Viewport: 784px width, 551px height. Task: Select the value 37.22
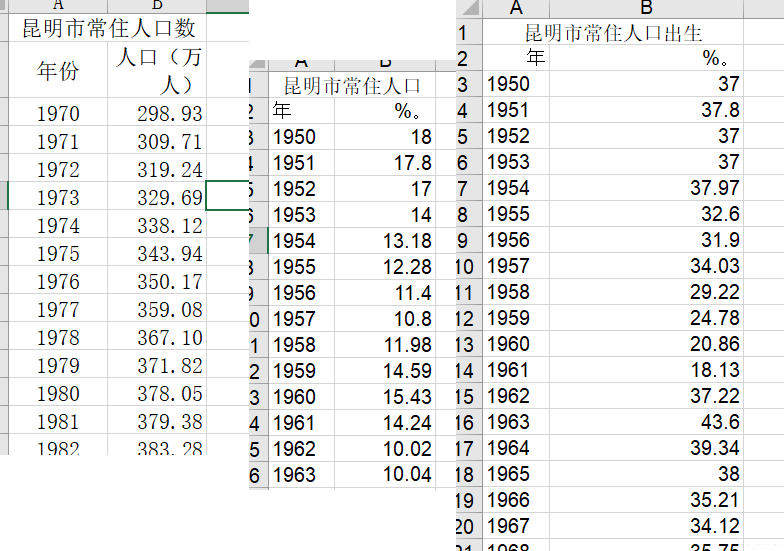646,396
